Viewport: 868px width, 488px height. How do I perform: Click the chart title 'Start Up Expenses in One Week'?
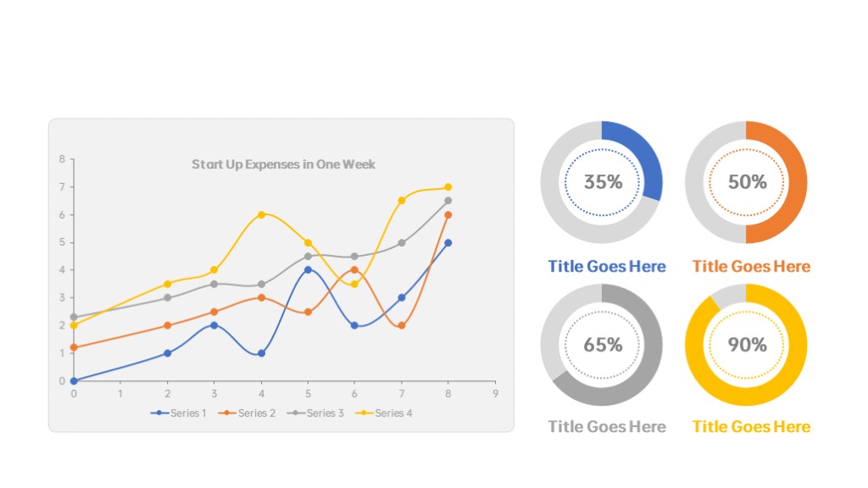[x=283, y=164]
